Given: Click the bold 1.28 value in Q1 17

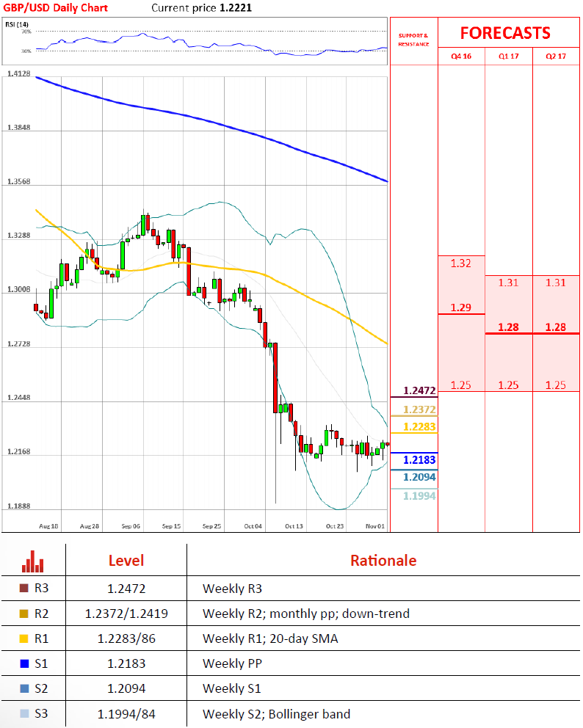Looking at the screenshot, I should (x=509, y=327).
